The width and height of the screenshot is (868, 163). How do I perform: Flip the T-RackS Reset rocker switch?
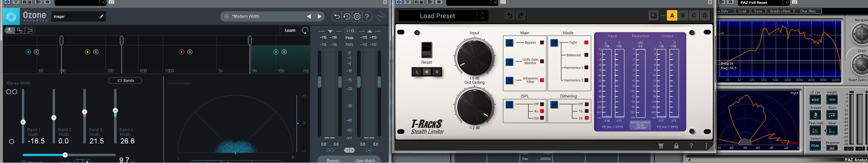[x=426, y=50]
